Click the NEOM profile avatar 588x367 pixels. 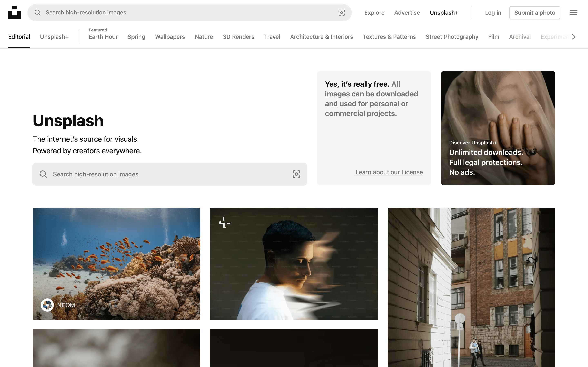[x=47, y=305]
